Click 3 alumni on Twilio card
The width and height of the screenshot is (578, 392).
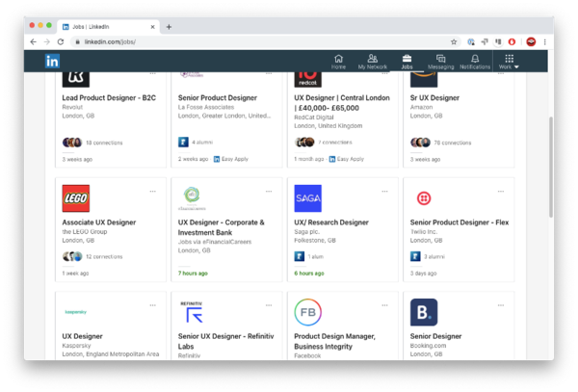coord(433,257)
